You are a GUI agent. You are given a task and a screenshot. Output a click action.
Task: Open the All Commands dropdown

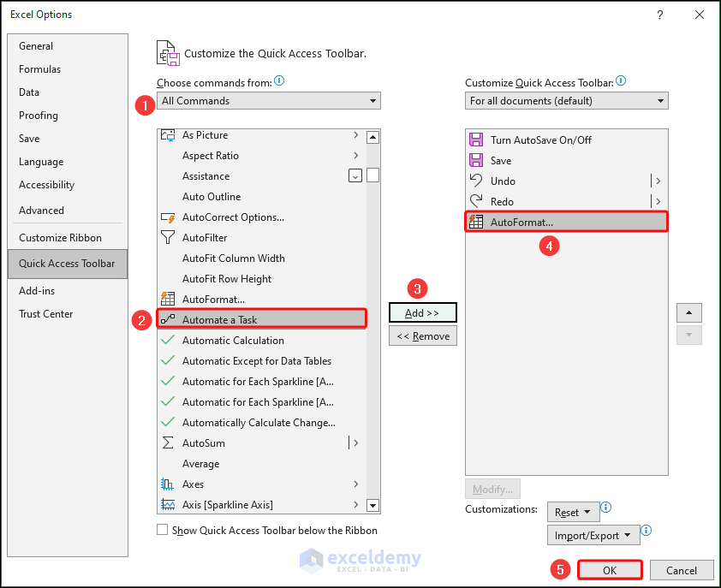click(x=269, y=101)
